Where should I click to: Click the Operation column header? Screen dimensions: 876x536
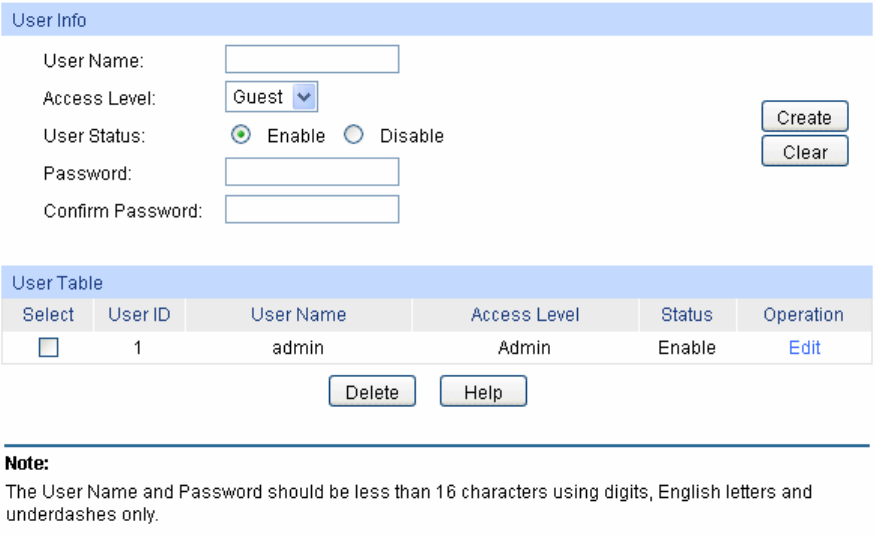tap(803, 315)
